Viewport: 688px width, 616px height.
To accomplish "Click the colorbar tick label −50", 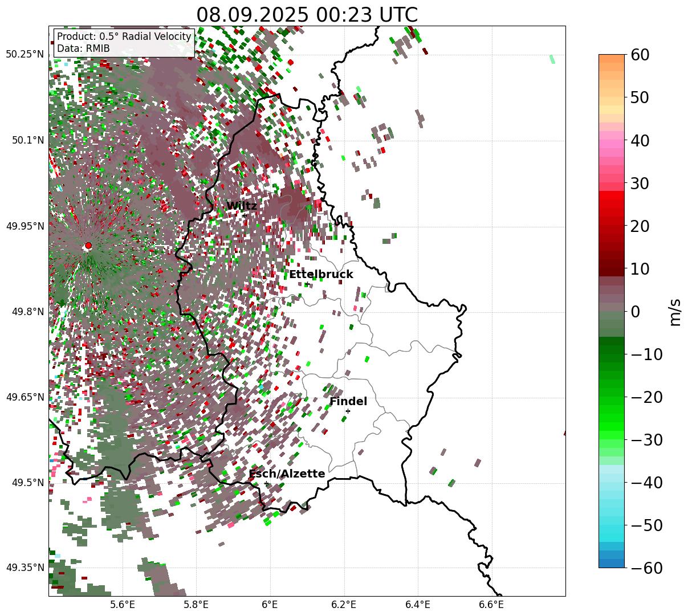I will 647,525.
